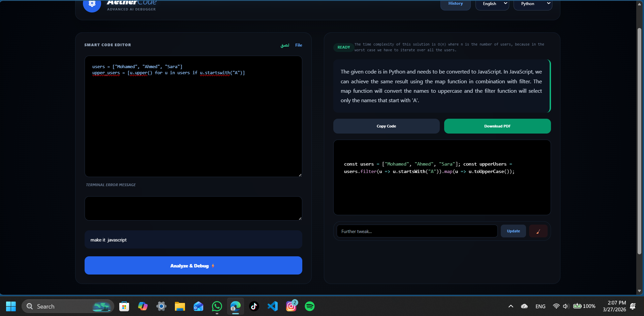Click the لصق paste link

click(285, 45)
